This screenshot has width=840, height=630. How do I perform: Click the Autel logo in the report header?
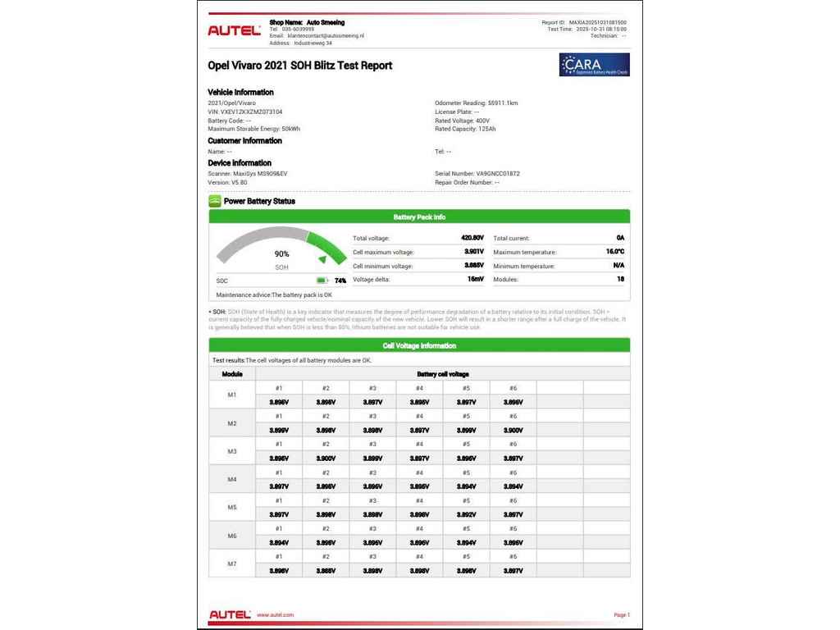[234, 30]
